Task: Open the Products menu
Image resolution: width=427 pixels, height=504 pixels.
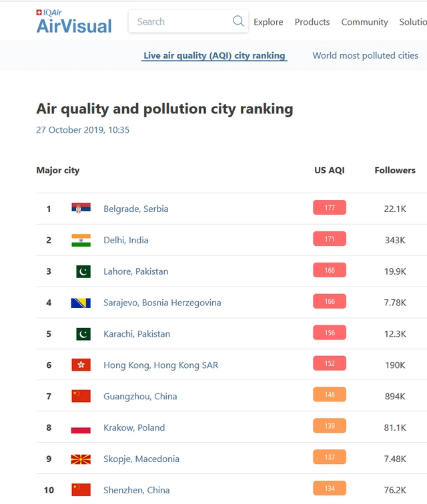Action: click(312, 22)
